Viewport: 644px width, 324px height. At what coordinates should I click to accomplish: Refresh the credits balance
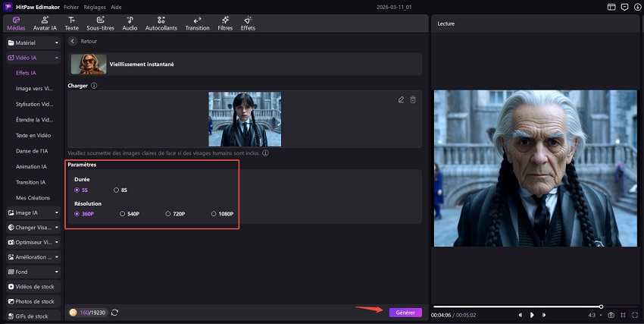pos(114,313)
